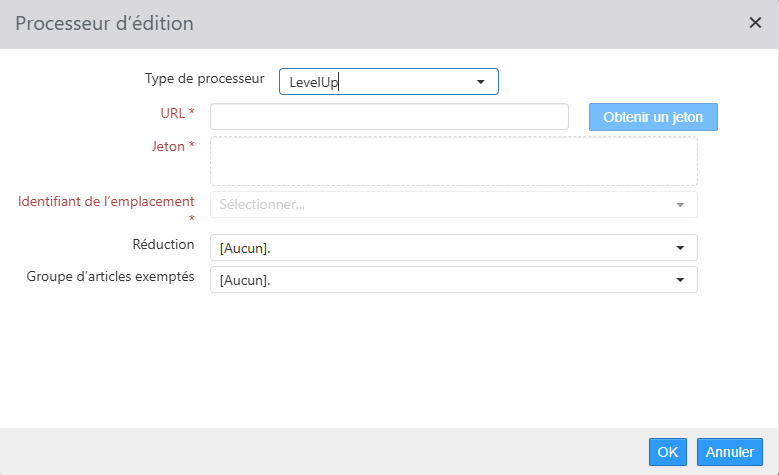Screen dimensions: 779x475
Task: Click the Jeton * field label
Action: coord(173,147)
